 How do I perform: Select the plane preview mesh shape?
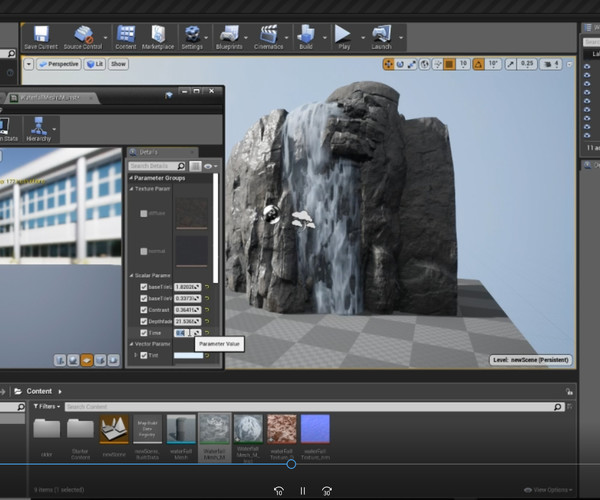(87, 360)
